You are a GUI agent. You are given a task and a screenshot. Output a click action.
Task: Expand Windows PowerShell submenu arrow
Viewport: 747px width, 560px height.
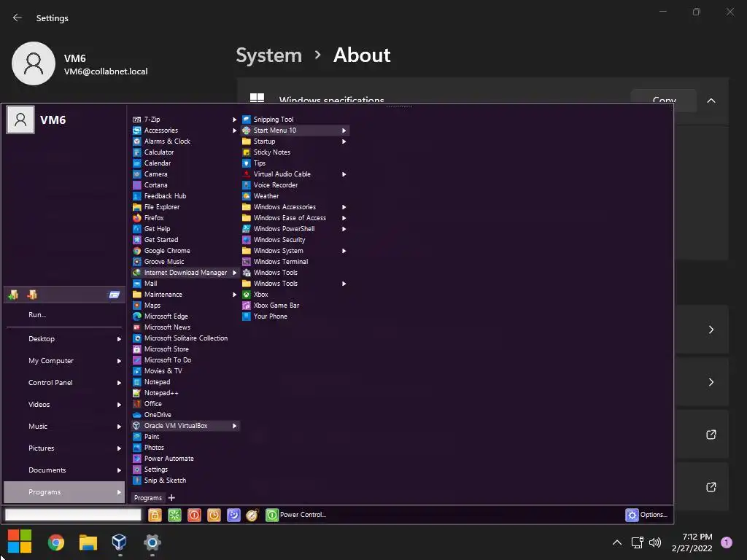pyautogui.click(x=344, y=229)
